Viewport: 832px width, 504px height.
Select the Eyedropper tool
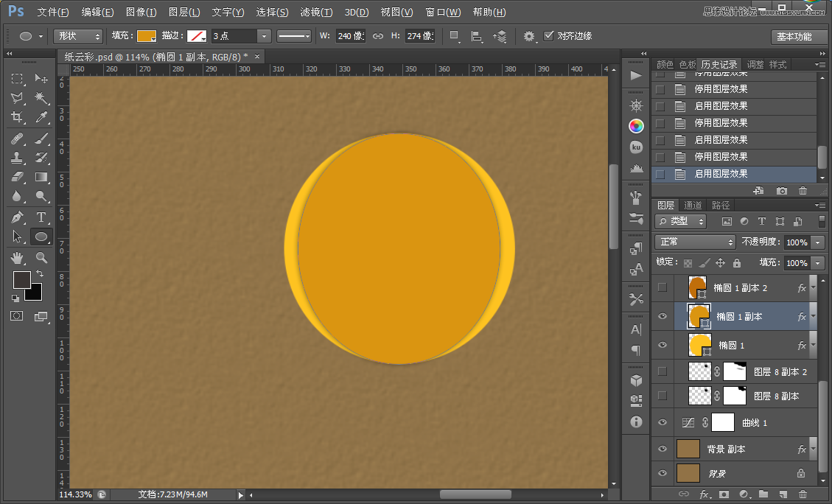tap(41, 116)
